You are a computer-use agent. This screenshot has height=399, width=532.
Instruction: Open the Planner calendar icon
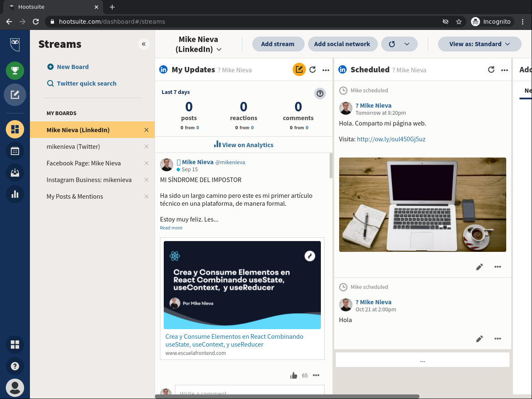(x=15, y=151)
